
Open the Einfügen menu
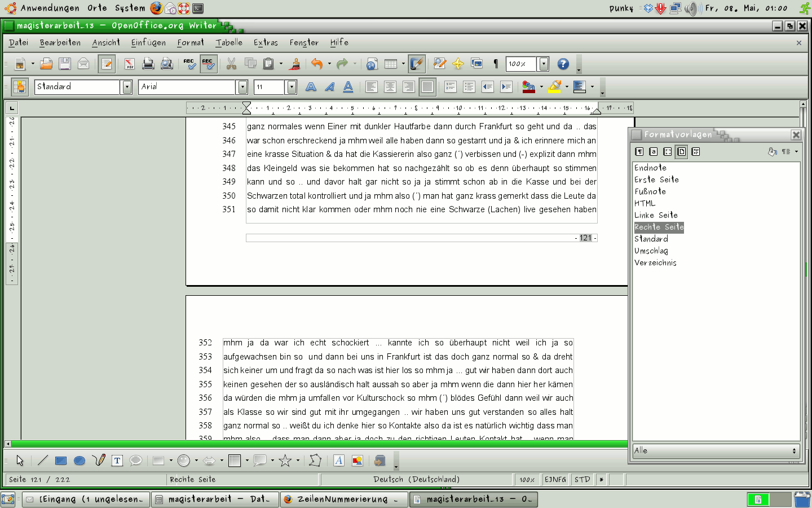pos(148,43)
